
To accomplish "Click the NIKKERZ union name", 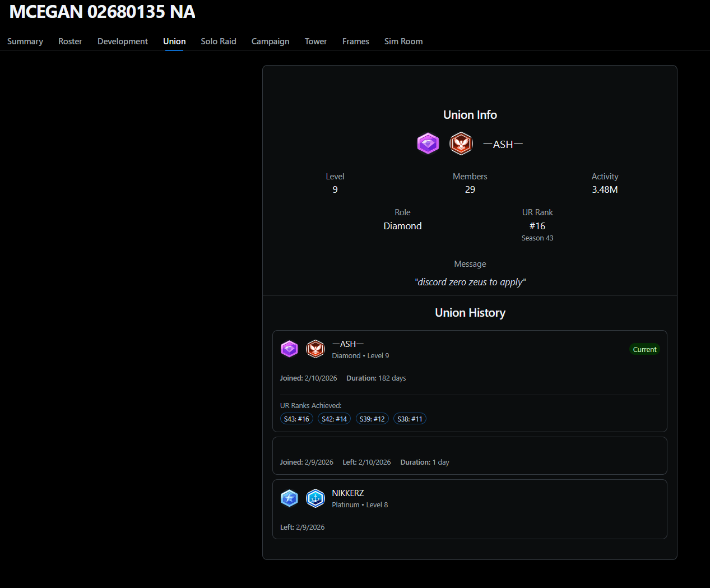I will 348,493.
